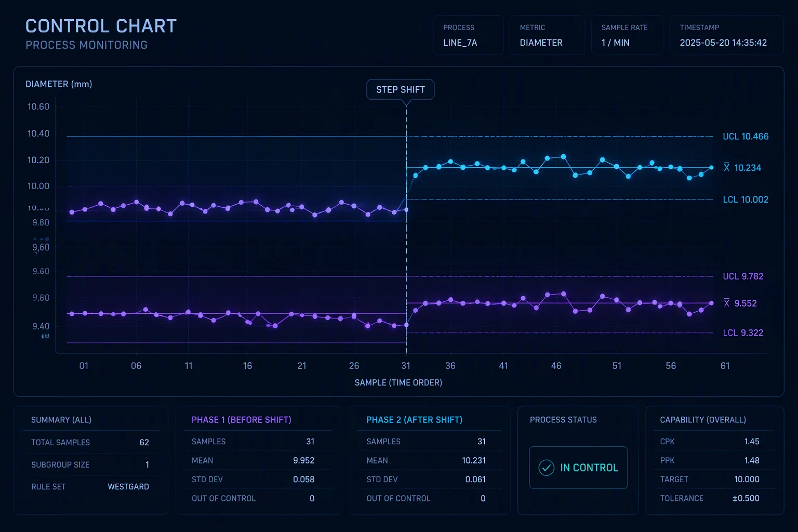Click the TIMESTAMP 2025-05-20 14:35:42 card

click(x=727, y=35)
